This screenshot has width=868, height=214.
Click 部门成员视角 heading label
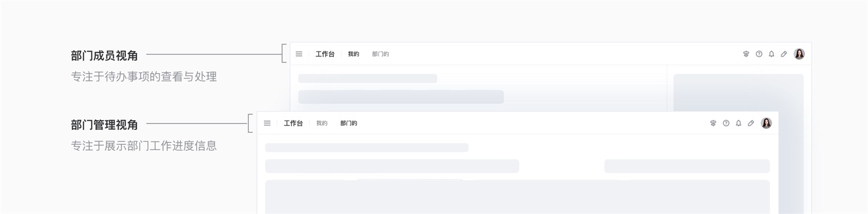tap(105, 56)
